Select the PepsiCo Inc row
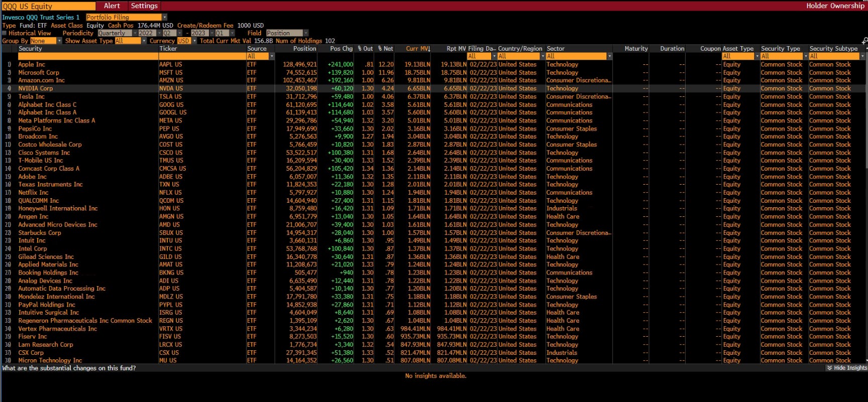This screenshot has height=402, width=868. [x=433, y=128]
